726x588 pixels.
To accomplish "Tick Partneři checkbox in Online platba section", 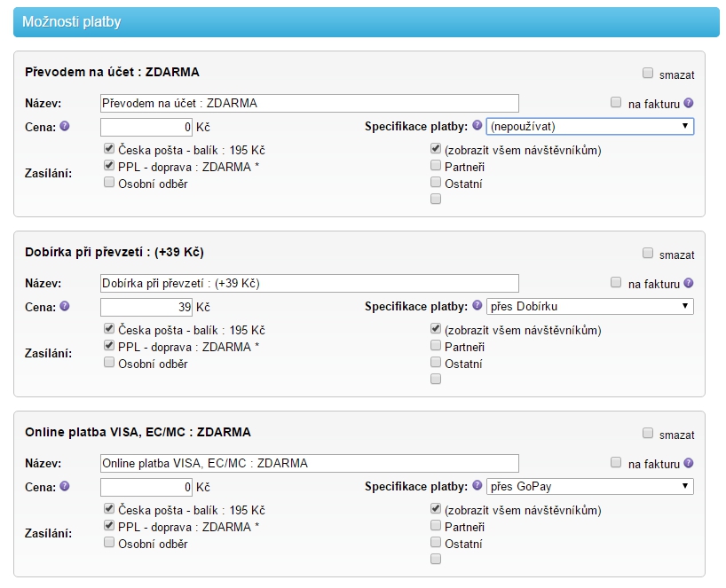I will (436, 525).
